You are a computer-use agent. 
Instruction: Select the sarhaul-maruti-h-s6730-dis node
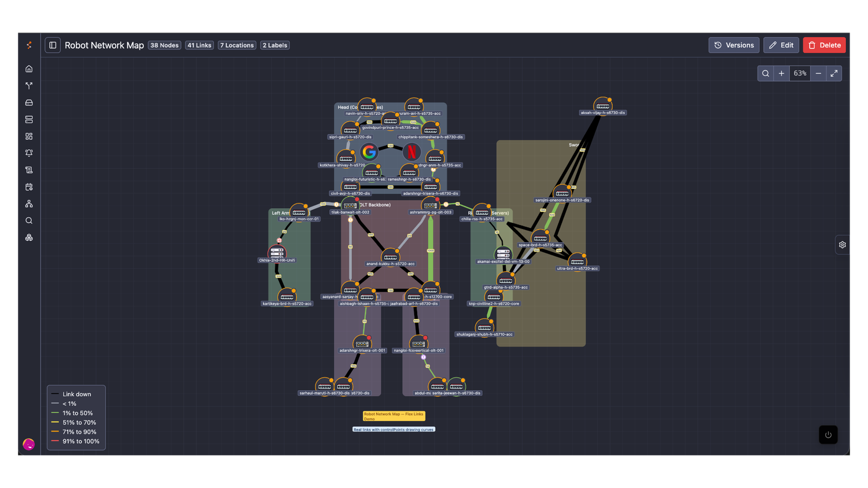325,386
